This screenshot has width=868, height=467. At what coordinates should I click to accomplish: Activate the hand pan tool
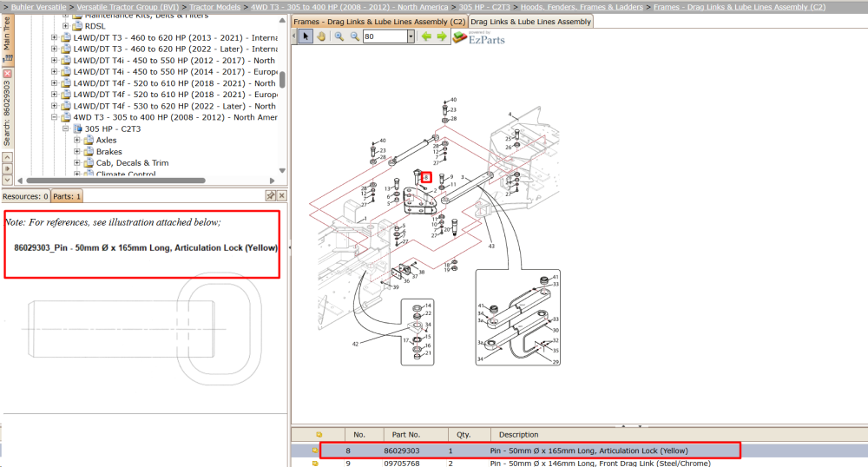pos(321,36)
